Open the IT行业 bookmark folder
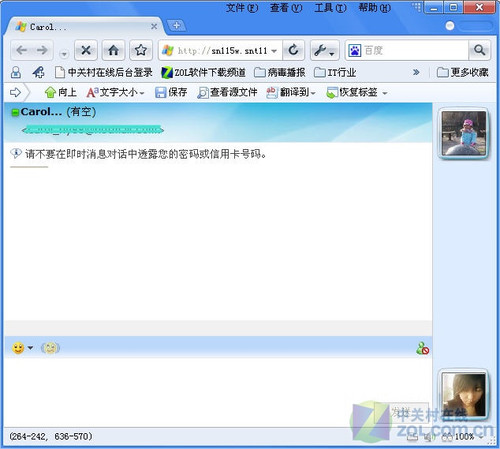 (x=335, y=72)
